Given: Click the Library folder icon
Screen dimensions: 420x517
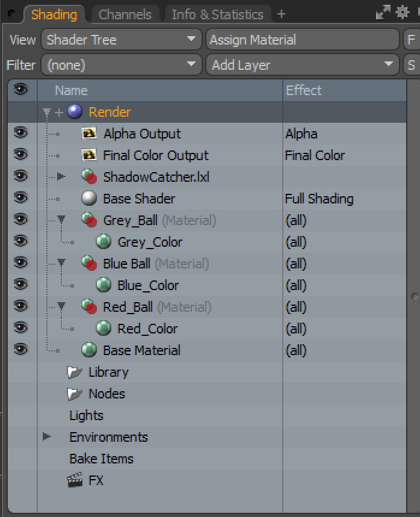Looking at the screenshot, I should coord(75,373).
